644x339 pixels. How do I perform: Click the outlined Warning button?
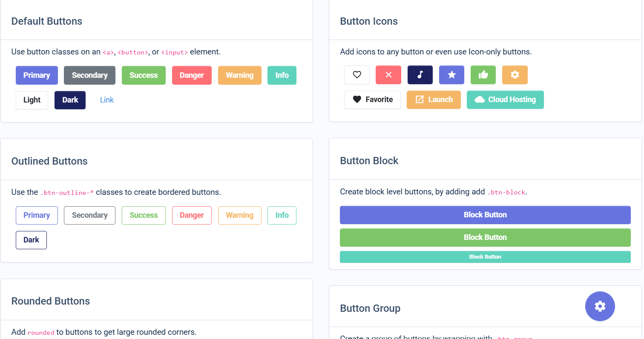coord(239,215)
